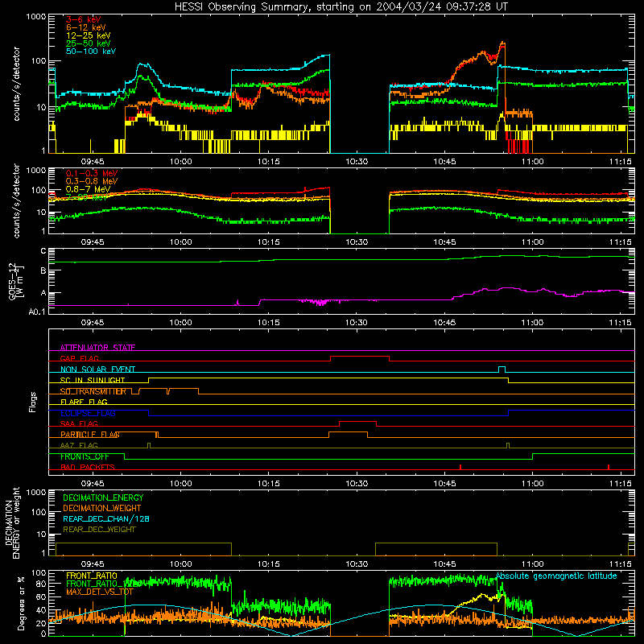
Task: Click the 11:00 tick label under top panel
Action: [x=532, y=162]
